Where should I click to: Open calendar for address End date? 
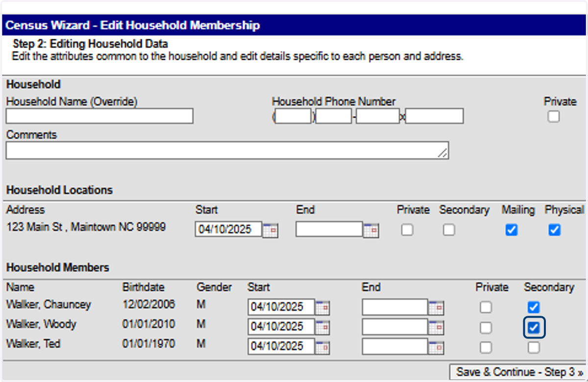tap(371, 230)
